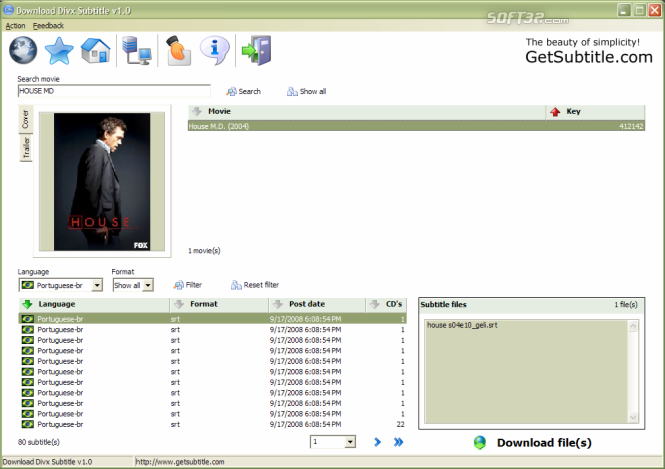Click the server and computer network icon

coord(137,51)
